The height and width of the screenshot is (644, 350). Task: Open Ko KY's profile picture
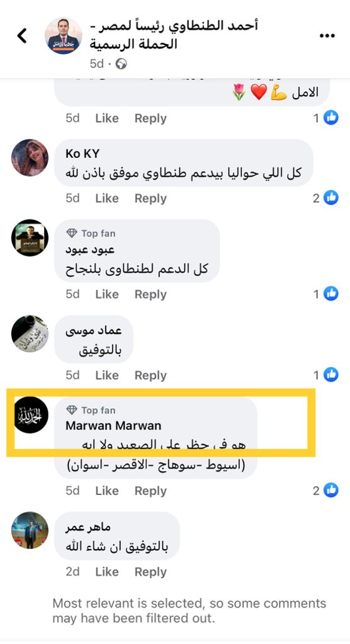click(30, 158)
